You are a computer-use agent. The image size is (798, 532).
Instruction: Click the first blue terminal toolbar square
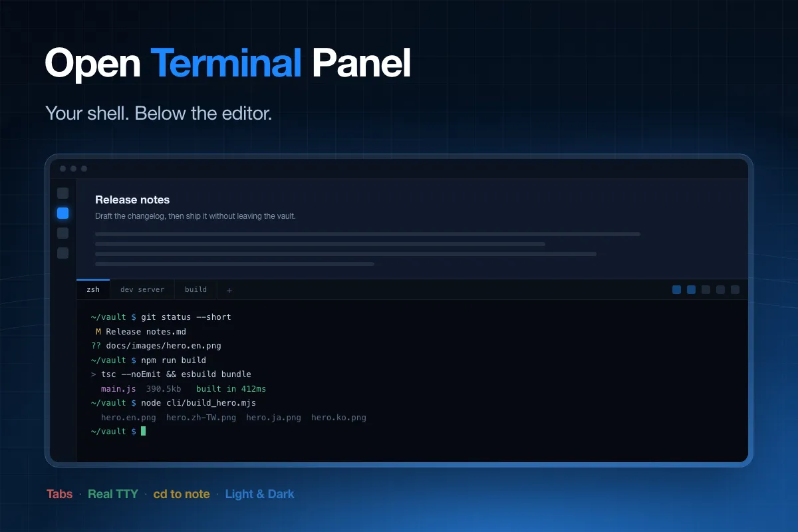click(676, 290)
